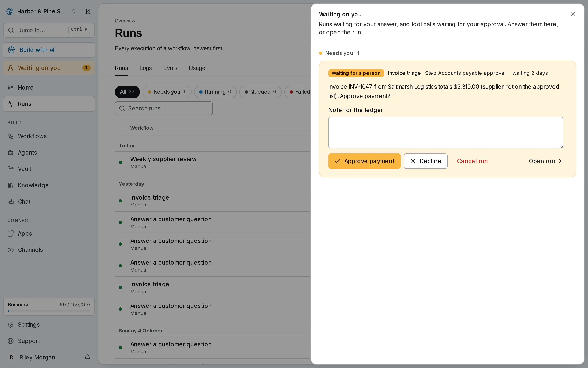Click the Search runs field
588x368 pixels.
click(164, 108)
